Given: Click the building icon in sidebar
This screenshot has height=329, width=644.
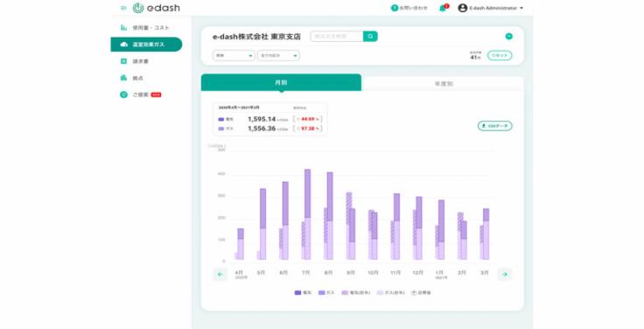Looking at the screenshot, I should point(123,78).
